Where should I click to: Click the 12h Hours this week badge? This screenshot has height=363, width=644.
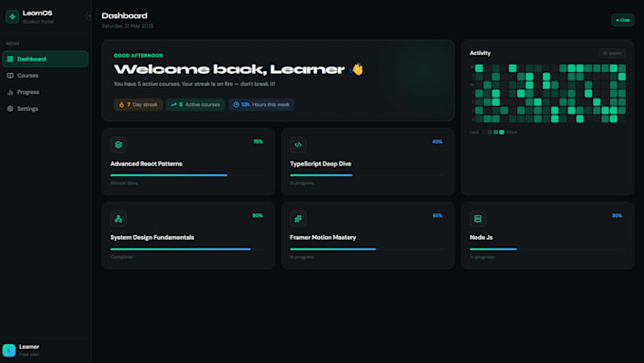coord(261,104)
